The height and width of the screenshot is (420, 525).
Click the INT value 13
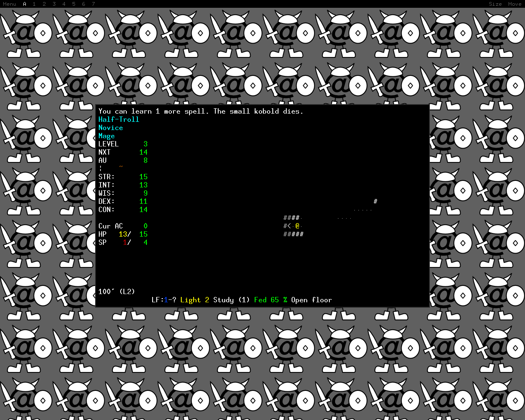point(144,185)
